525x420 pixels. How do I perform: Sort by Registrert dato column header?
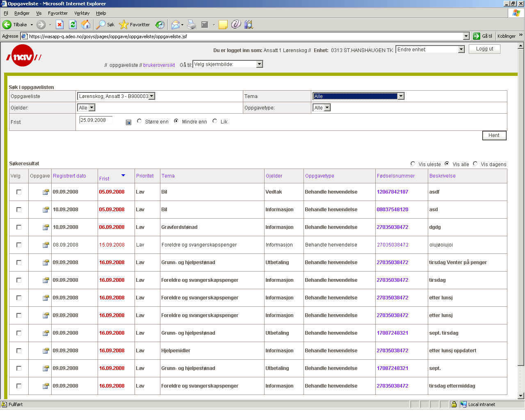[x=69, y=176]
